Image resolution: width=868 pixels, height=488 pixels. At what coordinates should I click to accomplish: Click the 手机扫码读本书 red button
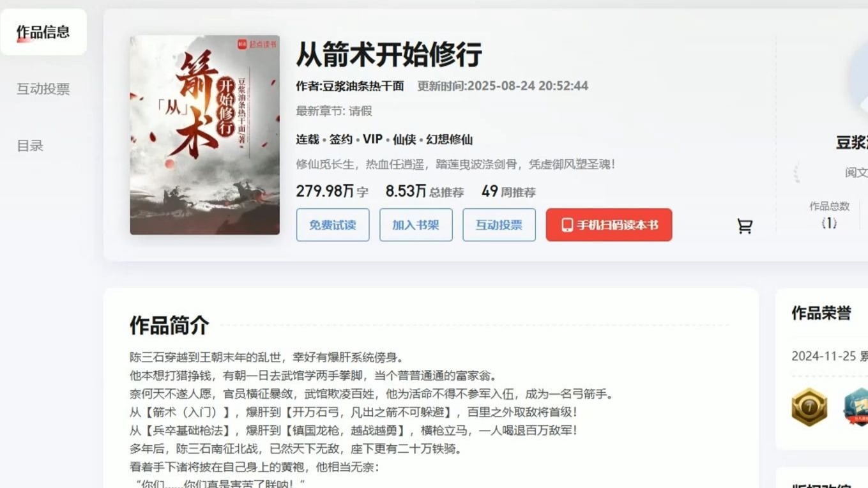point(609,225)
